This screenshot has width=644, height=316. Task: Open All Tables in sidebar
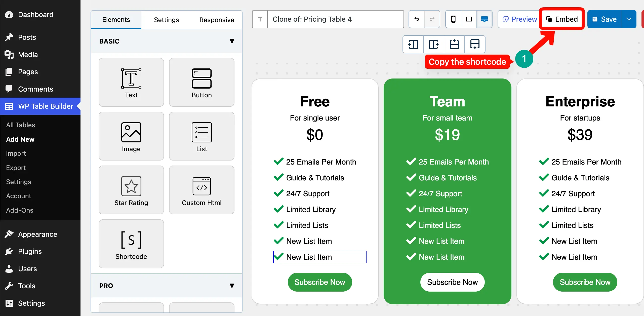tap(21, 125)
